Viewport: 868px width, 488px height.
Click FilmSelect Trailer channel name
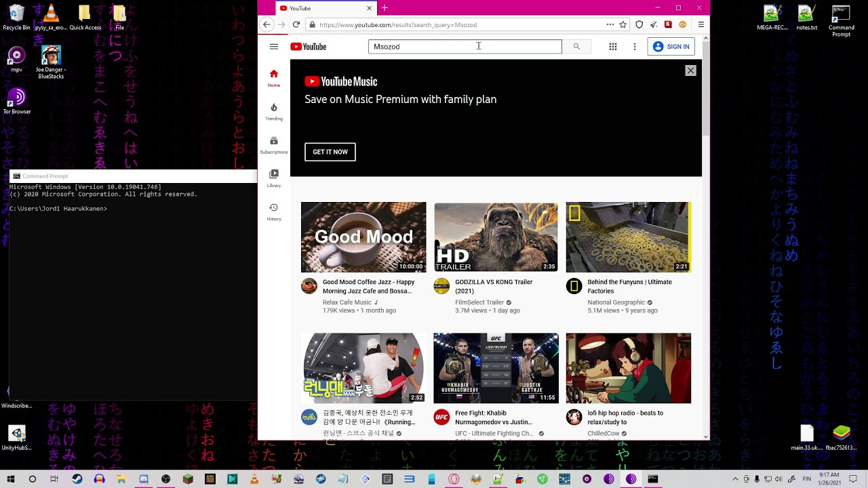(x=479, y=302)
